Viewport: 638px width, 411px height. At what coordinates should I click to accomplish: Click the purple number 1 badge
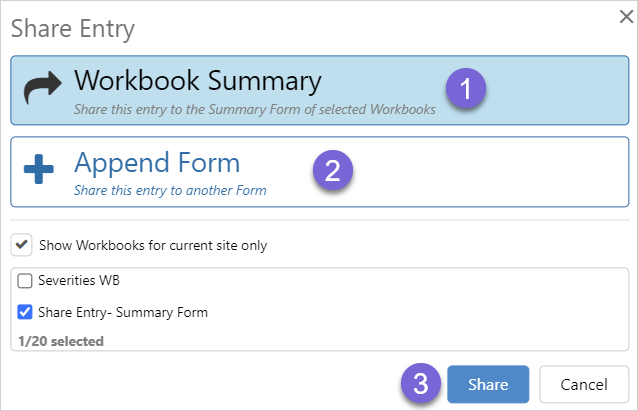pyautogui.click(x=463, y=87)
